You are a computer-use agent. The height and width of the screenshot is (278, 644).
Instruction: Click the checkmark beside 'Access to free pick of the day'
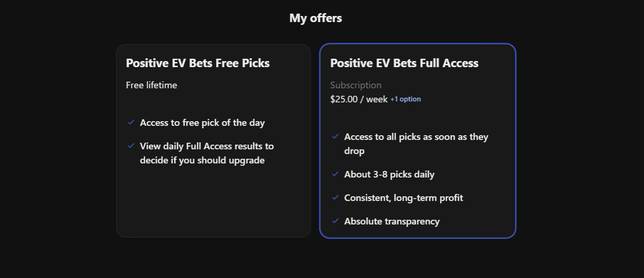(x=131, y=123)
